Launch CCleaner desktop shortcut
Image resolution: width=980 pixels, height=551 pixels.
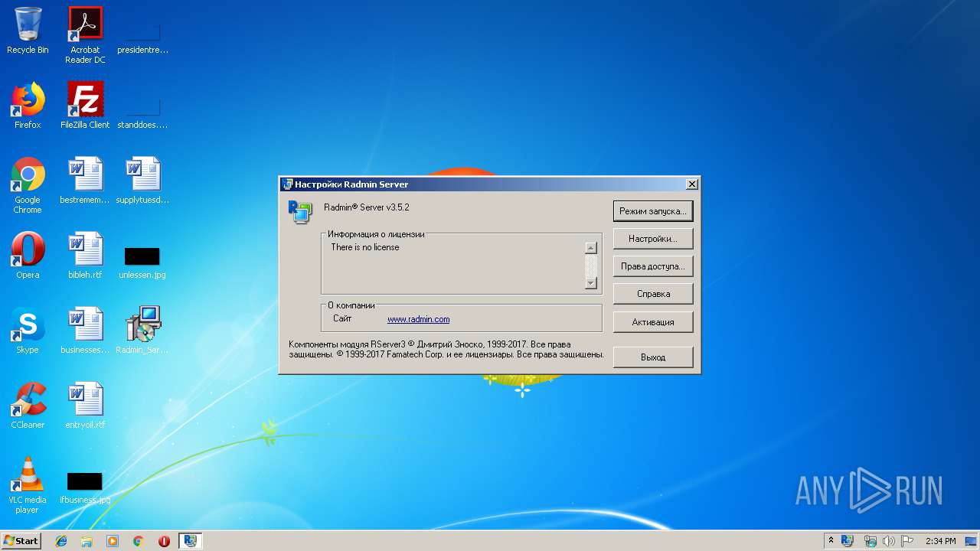point(28,406)
